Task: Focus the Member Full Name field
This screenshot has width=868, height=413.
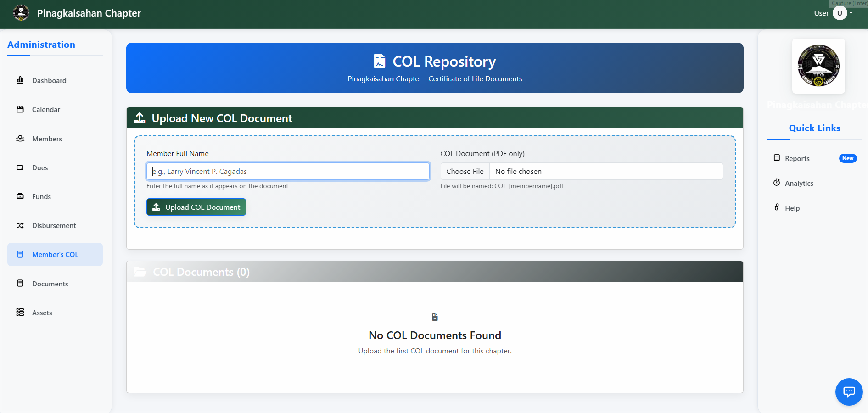Action: coord(288,171)
